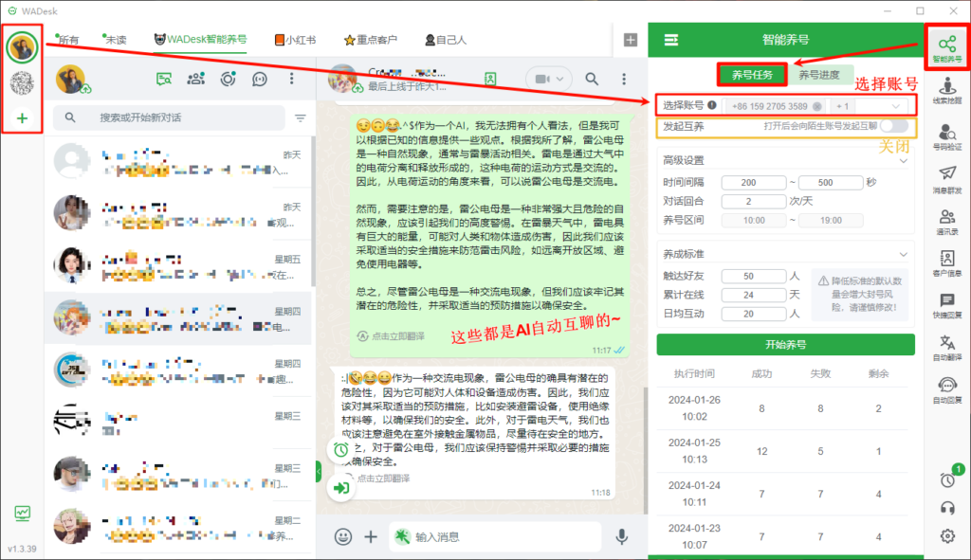Switch to the 未读 tab

[115, 40]
